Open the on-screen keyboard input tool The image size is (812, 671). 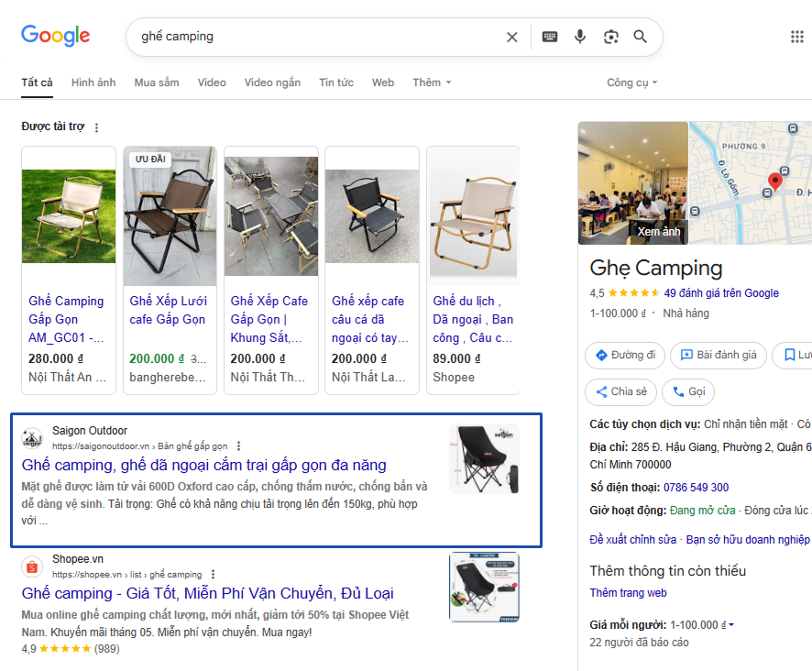point(550,37)
